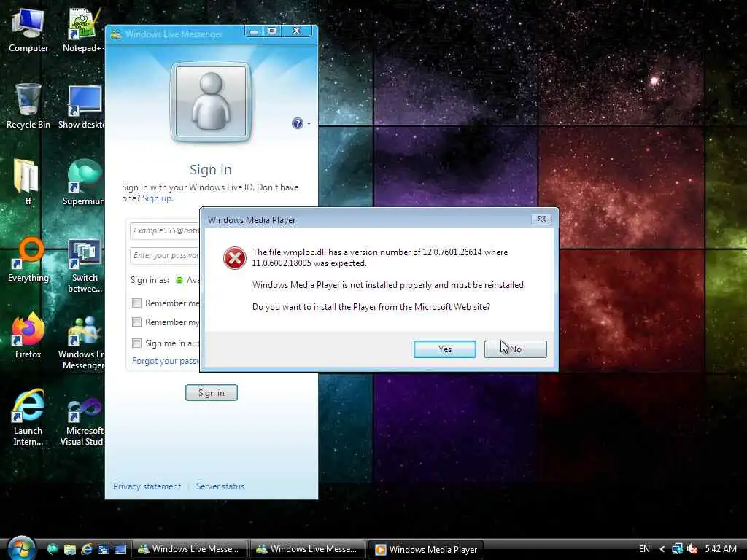The height and width of the screenshot is (560, 747).
Task: Click the Messenger Sign in button
Action: (x=211, y=393)
